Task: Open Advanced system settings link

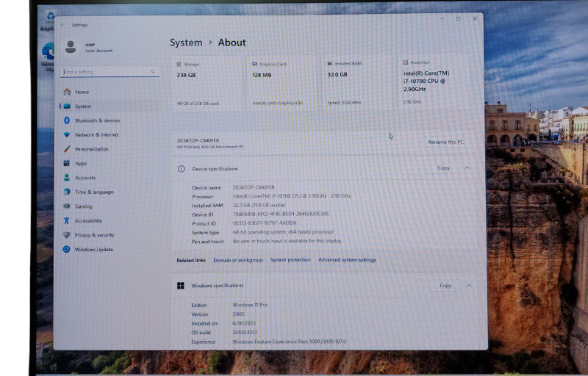Action: 347,259
